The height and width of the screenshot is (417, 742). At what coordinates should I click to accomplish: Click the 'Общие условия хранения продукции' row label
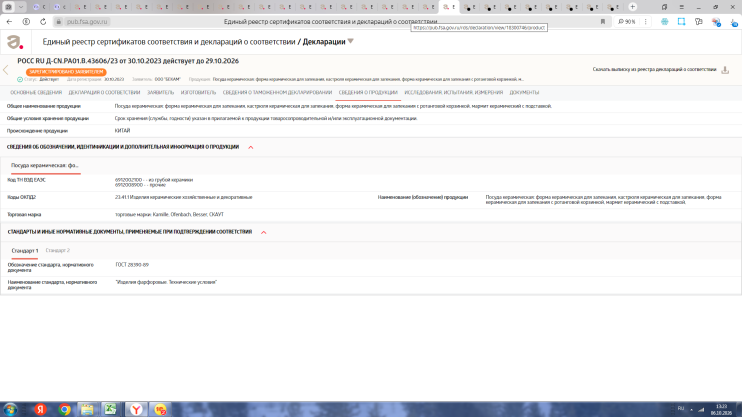point(48,118)
